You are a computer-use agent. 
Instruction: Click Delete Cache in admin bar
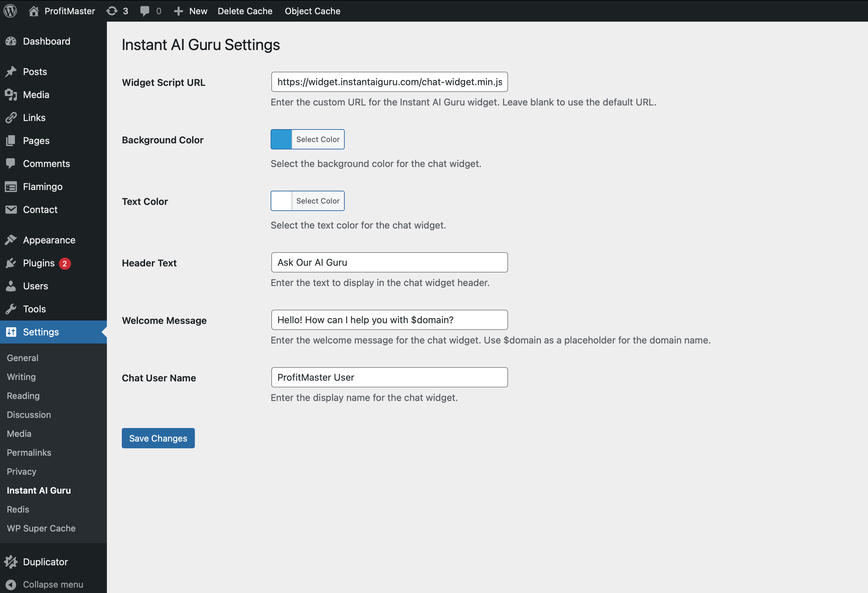245,11
